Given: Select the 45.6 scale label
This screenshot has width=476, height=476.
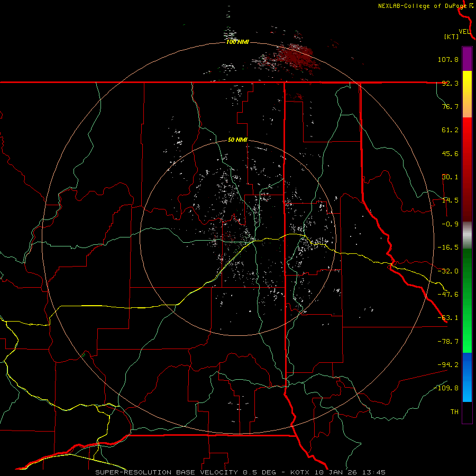Looking at the screenshot, I should [450, 153].
